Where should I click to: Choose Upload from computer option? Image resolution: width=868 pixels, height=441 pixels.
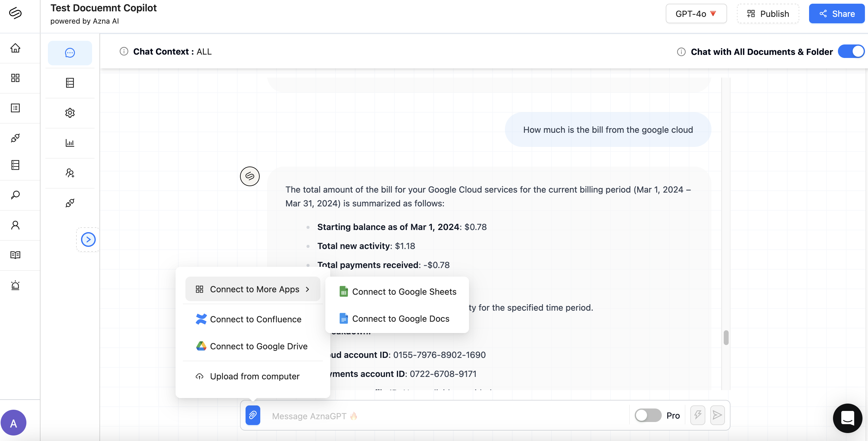point(254,376)
